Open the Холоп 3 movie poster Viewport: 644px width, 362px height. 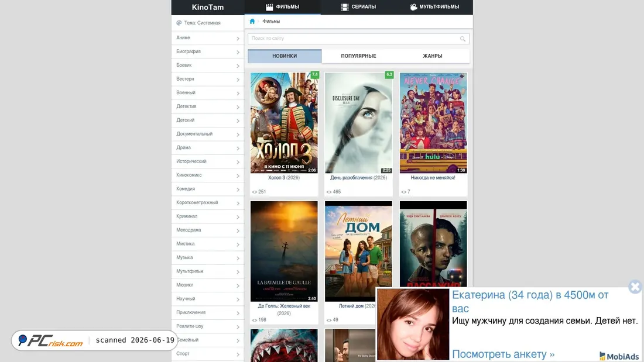click(284, 123)
